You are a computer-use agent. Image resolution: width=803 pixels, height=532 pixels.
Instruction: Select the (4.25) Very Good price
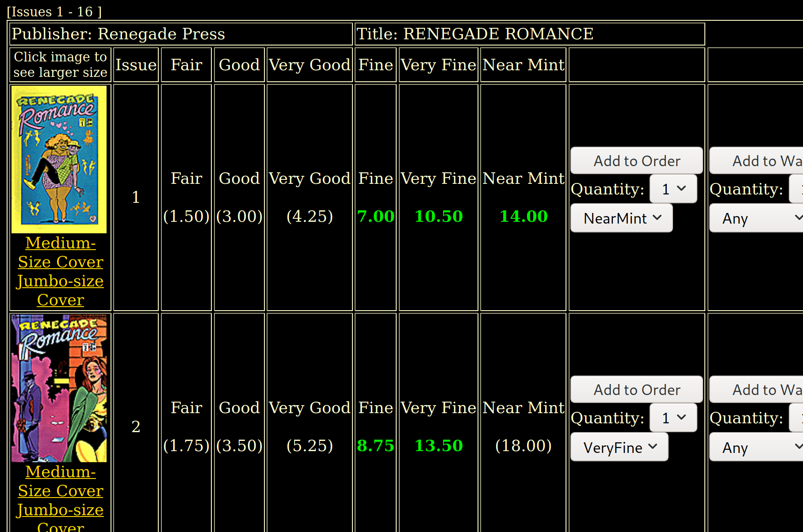click(x=310, y=216)
